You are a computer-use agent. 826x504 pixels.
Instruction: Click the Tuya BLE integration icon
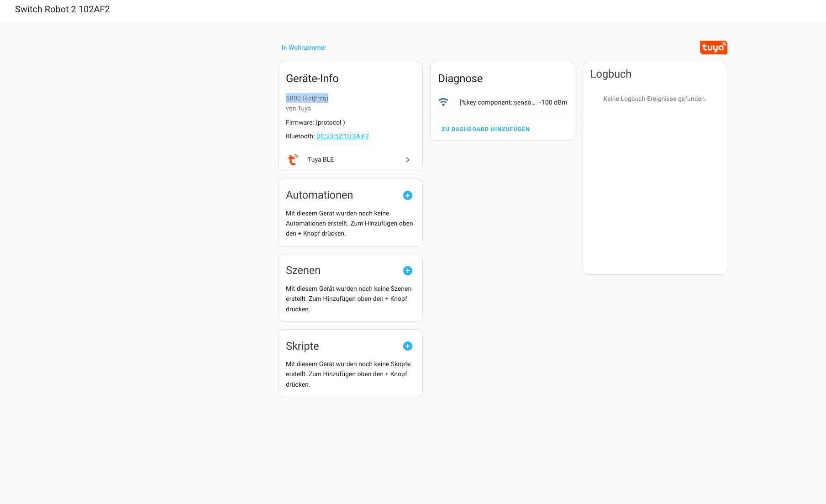coord(293,159)
